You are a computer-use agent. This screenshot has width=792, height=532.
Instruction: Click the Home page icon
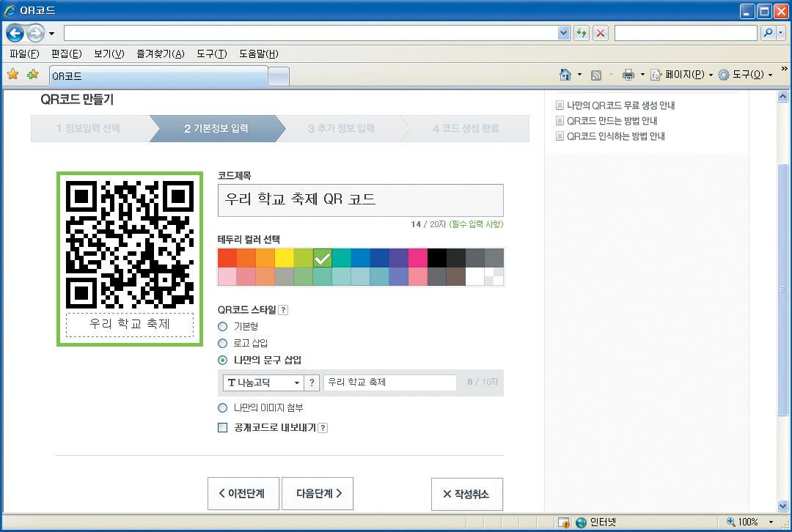[565, 75]
